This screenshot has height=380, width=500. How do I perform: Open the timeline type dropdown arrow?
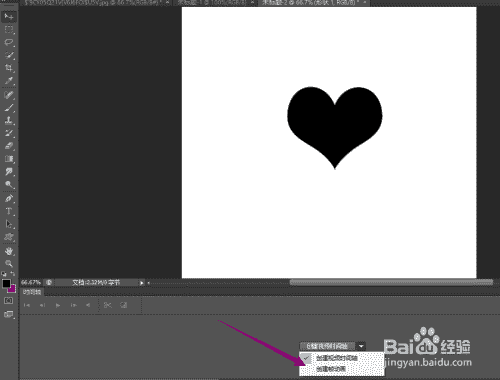point(361,346)
